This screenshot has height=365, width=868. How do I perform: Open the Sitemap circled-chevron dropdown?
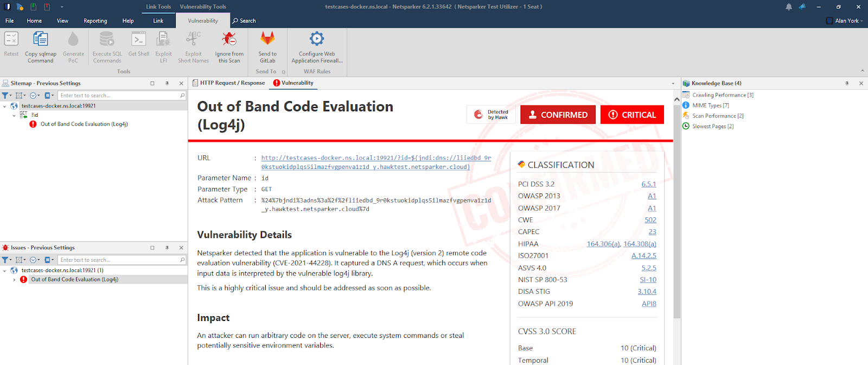pyautogui.click(x=35, y=96)
